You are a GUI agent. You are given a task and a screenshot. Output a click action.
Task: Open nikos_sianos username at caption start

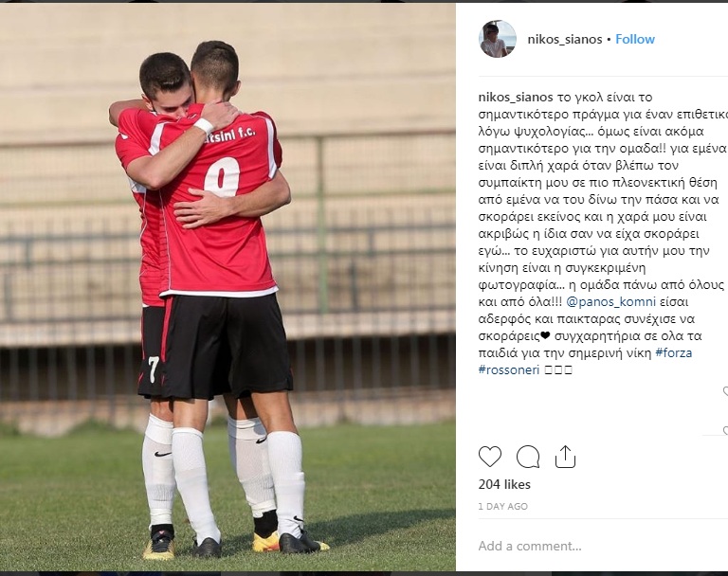516,98
